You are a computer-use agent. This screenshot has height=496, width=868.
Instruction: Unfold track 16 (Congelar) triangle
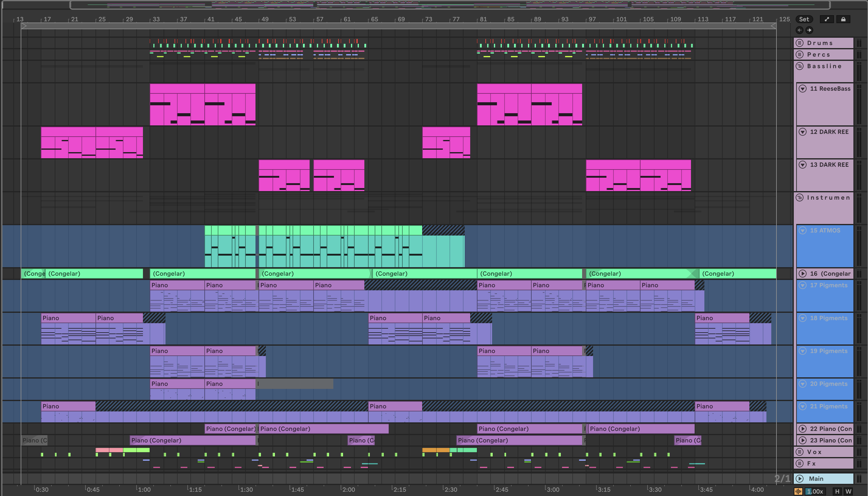pyautogui.click(x=803, y=274)
